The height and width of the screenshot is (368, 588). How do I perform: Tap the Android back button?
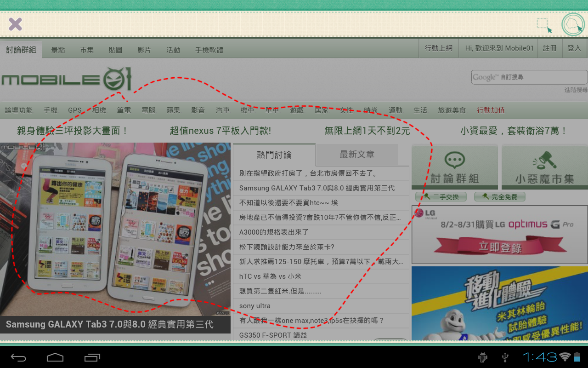18,357
